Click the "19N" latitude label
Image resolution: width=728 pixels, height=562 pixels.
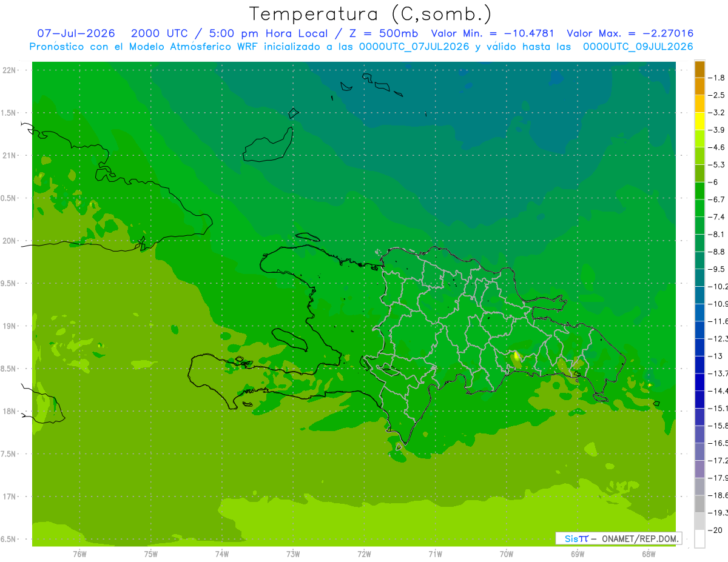(10, 326)
